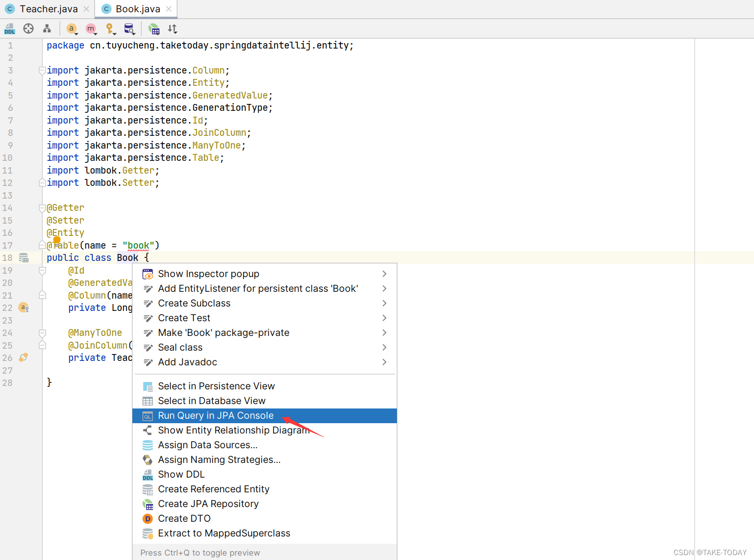This screenshot has width=754, height=560.
Task: Collapse the annotations fold marker on line 14
Action: pos(42,208)
